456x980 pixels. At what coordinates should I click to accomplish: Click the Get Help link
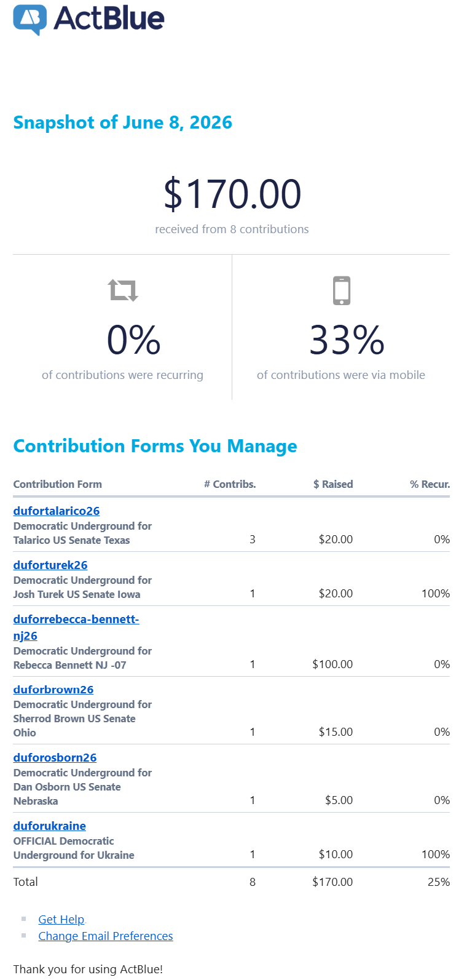coord(61,919)
